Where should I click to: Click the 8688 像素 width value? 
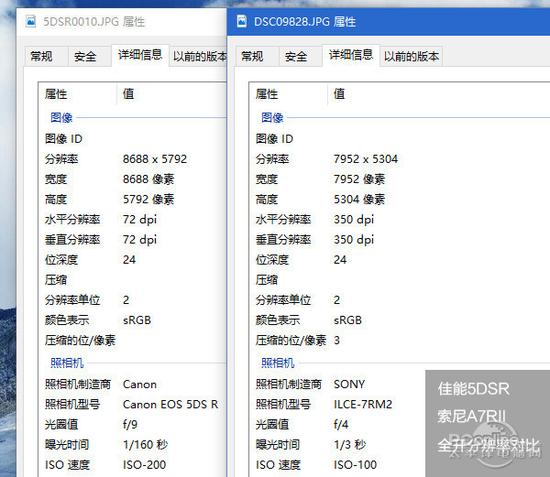(148, 179)
